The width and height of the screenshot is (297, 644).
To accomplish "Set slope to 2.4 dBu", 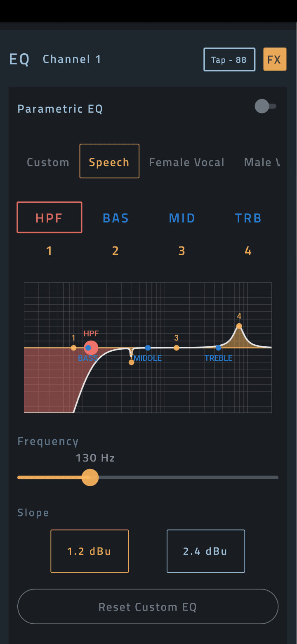I will 205,551.
